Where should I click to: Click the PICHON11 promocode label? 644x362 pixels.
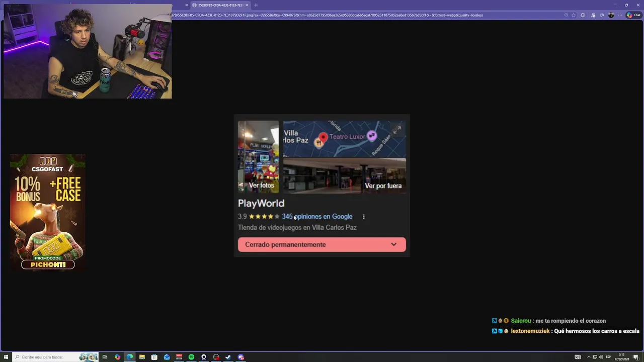tap(48, 264)
